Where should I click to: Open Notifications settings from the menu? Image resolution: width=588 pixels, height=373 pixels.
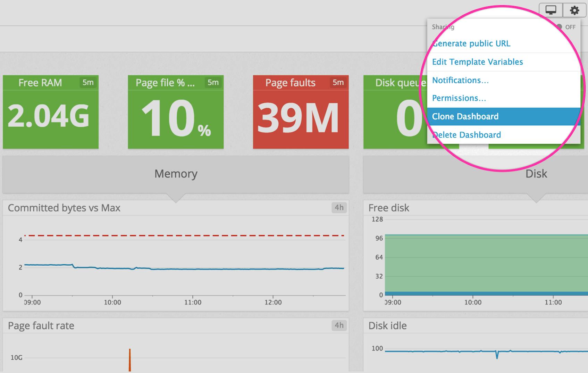tap(460, 80)
